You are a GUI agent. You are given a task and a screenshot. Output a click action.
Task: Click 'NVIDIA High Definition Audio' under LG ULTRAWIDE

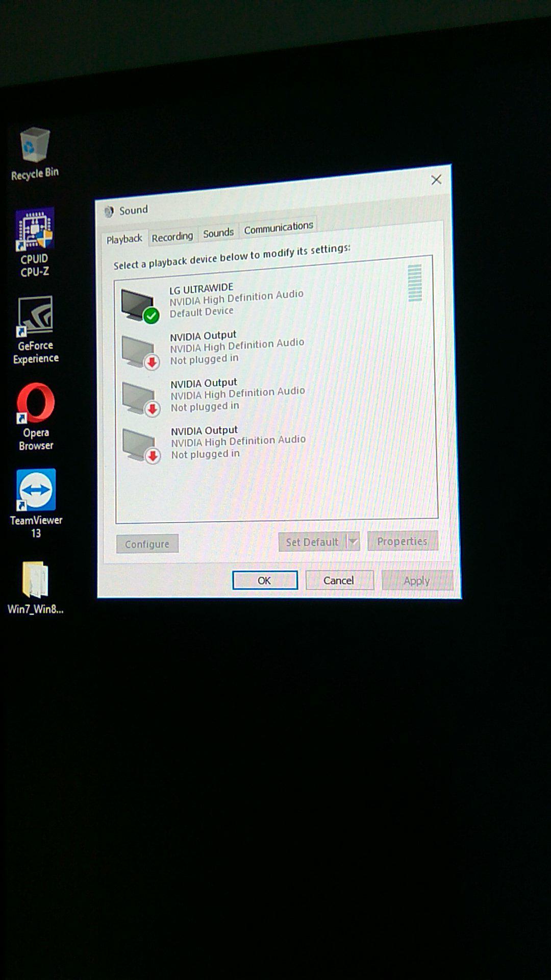pyautogui.click(x=237, y=298)
